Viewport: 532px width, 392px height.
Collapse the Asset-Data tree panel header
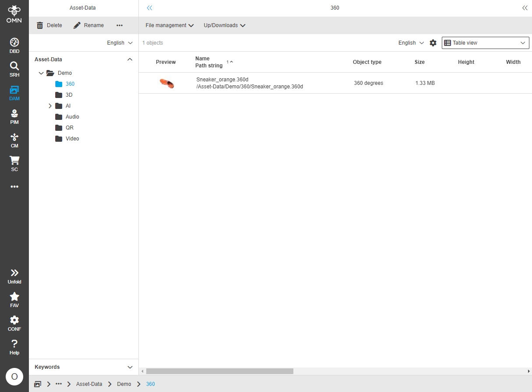click(x=130, y=59)
